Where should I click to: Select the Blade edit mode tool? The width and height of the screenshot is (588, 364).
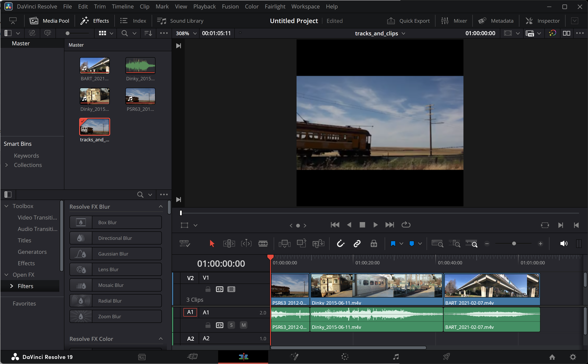(x=263, y=244)
